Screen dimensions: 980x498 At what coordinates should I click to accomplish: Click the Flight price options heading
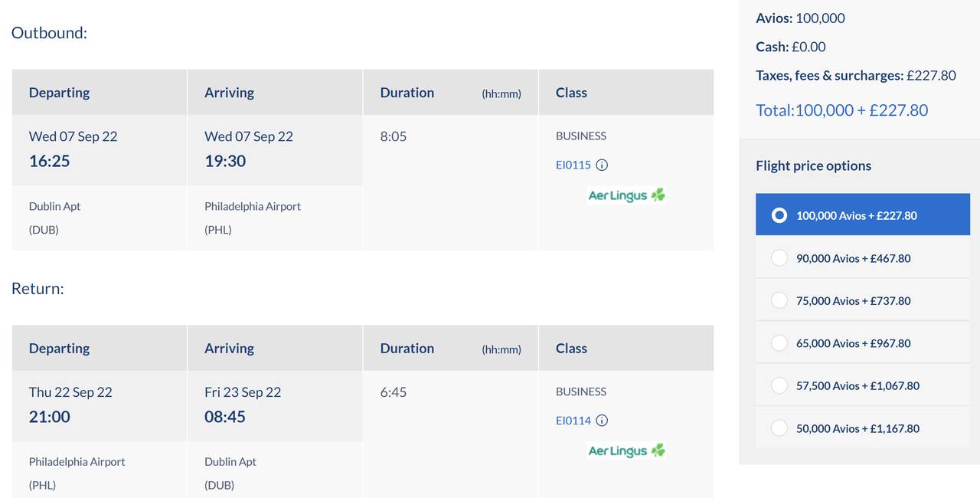pyautogui.click(x=813, y=165)
